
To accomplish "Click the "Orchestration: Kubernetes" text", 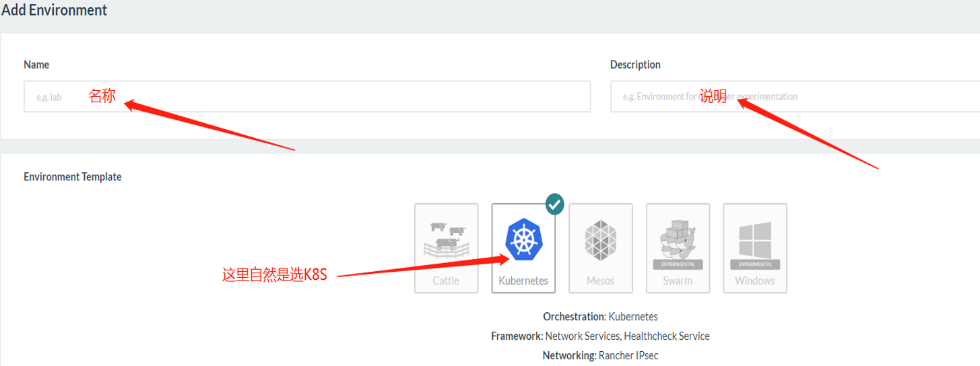I will coord(600,316).
